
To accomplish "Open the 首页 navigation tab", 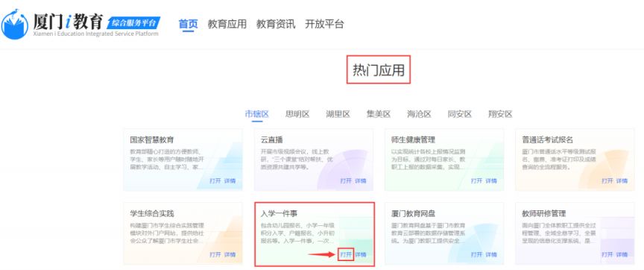I will click(188, 24).
